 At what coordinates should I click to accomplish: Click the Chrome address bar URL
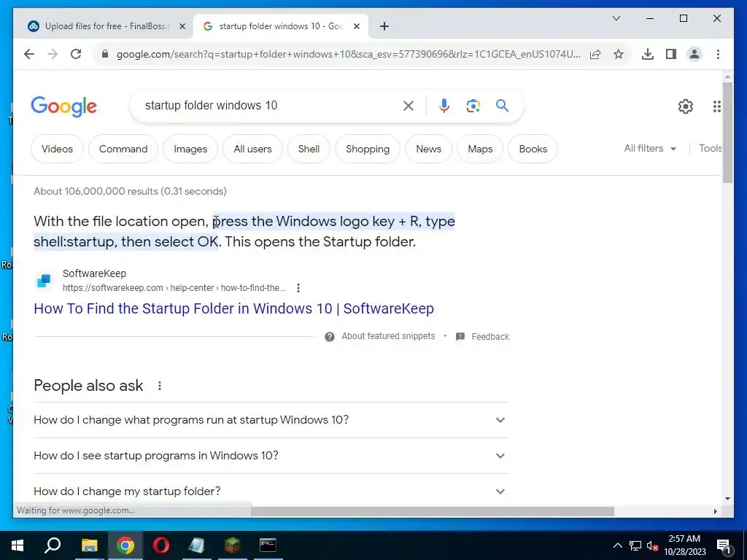[348, 54]
